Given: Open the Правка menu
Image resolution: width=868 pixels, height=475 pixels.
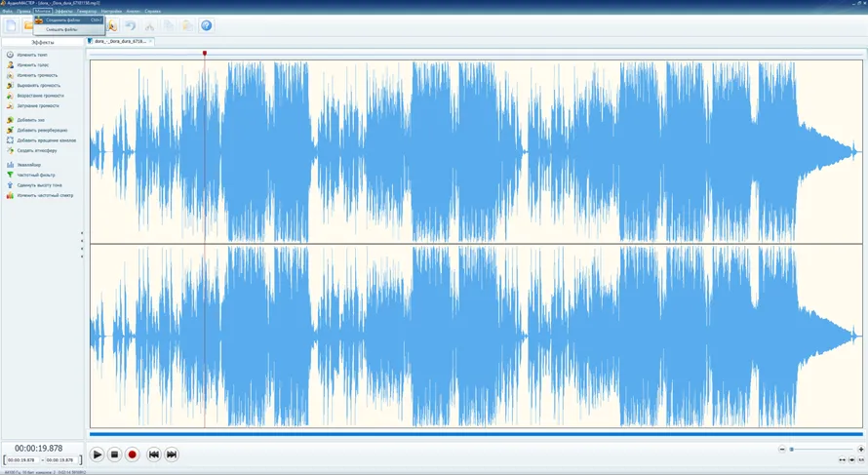Looking at the screenshot, I should 23,11.
